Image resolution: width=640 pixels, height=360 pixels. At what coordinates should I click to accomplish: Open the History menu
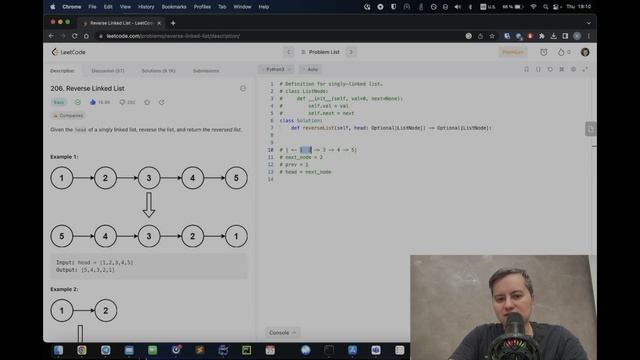click(146, 7)
